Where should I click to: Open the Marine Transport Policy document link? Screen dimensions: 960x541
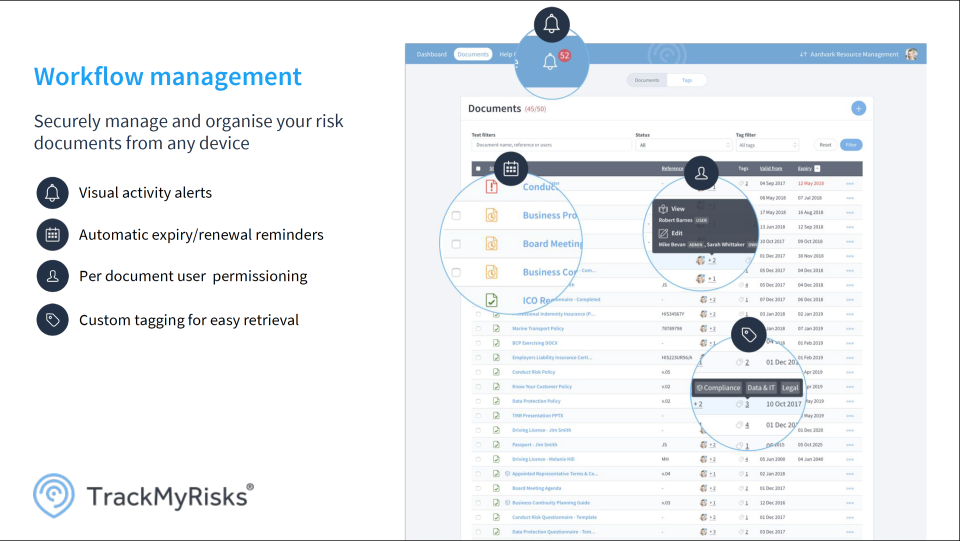click(538, 329)
